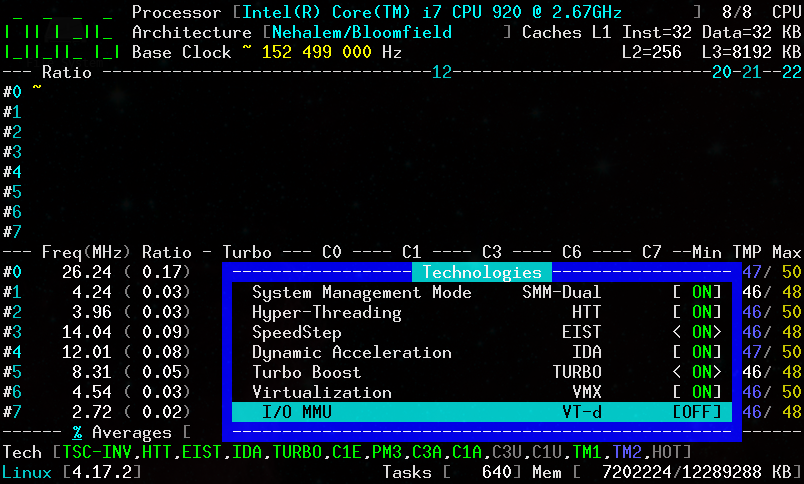Click the TM1 tech flag
The height and width of the screenshot is (484, 804).
point(587,452)
